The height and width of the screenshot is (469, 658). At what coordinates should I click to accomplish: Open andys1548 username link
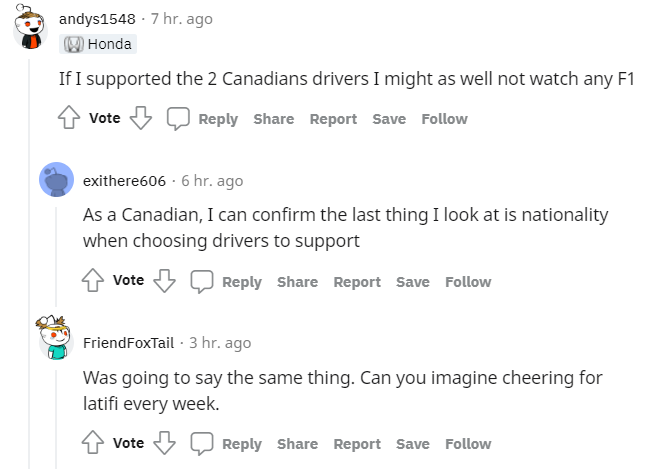[x=98, y=19]
